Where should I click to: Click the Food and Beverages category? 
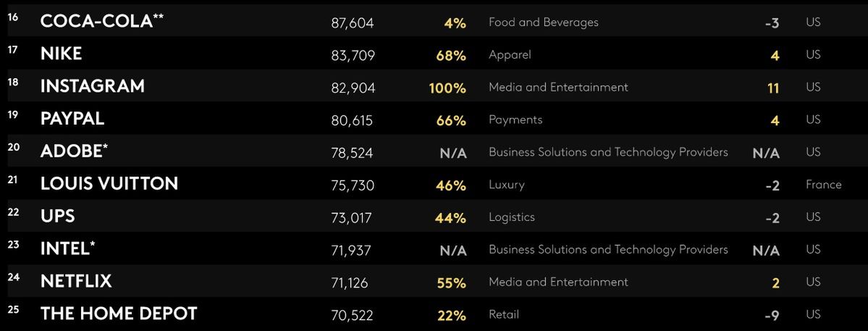pos(543,22)
